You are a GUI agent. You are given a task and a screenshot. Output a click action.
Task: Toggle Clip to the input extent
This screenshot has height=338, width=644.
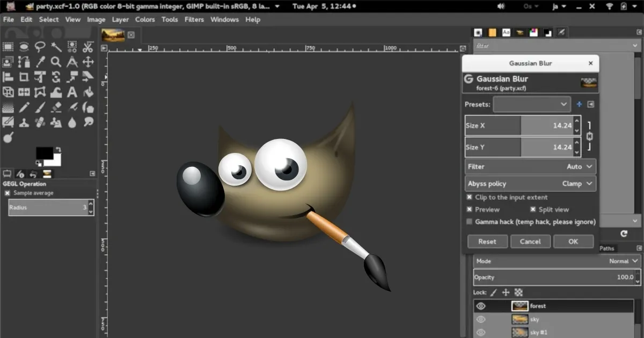click(470, 197)
